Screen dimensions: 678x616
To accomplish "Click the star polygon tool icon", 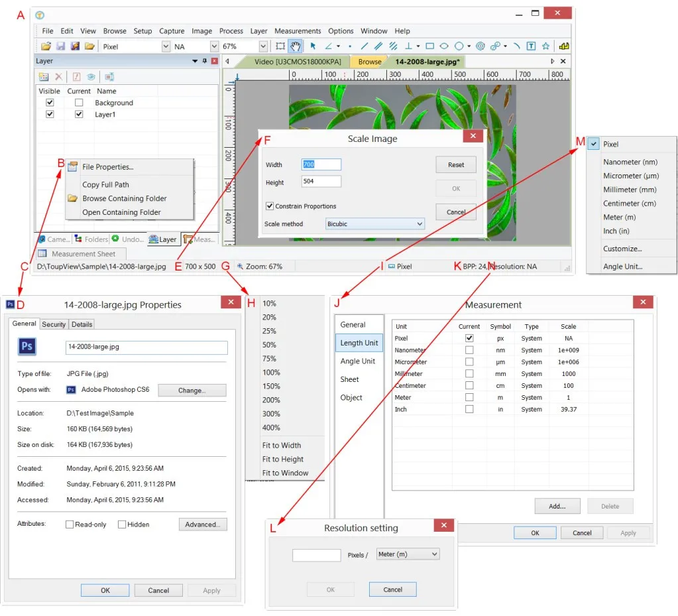I will coord(545,46).
